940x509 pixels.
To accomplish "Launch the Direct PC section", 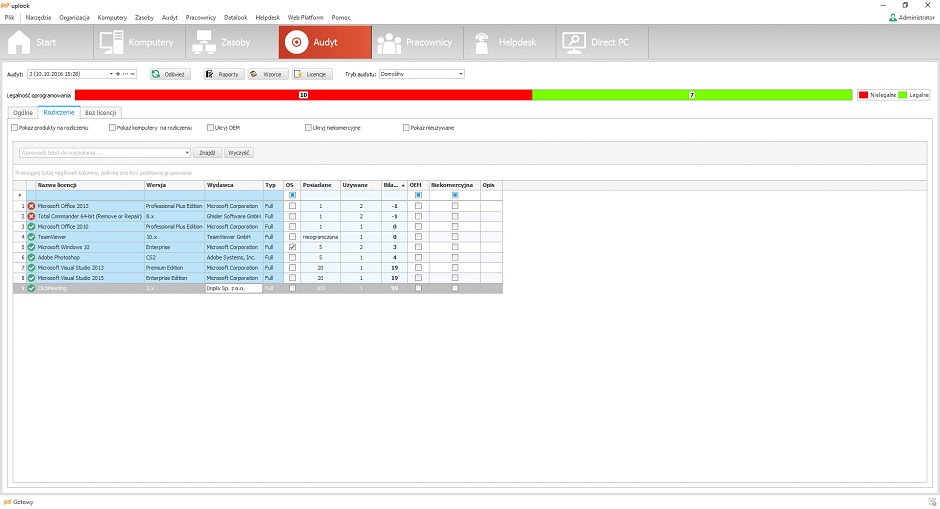I will pos(602,42).
